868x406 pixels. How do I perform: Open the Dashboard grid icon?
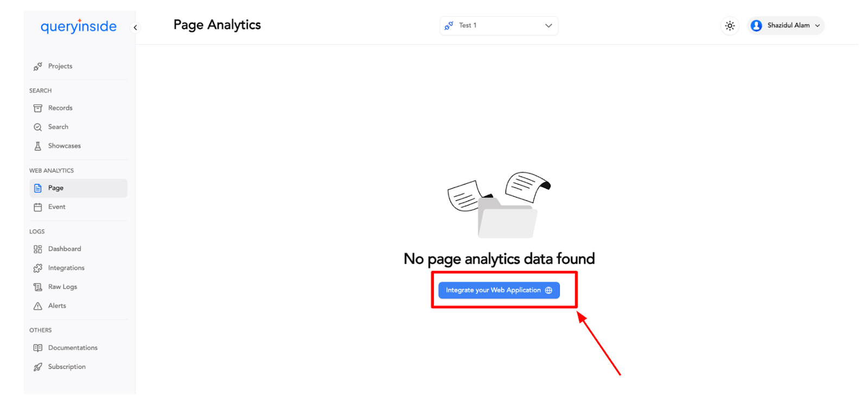pyautogui.click(x=37, y=249)
